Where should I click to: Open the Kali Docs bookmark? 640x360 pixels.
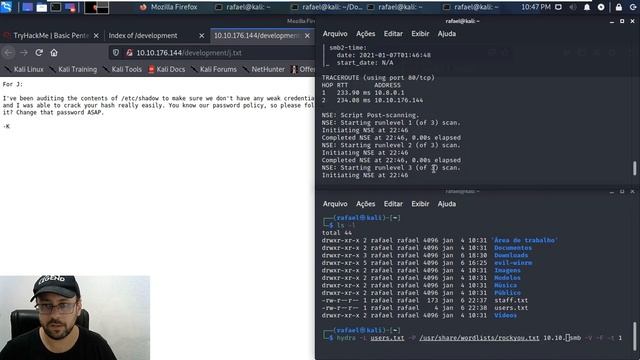click(x=167, y=69)
